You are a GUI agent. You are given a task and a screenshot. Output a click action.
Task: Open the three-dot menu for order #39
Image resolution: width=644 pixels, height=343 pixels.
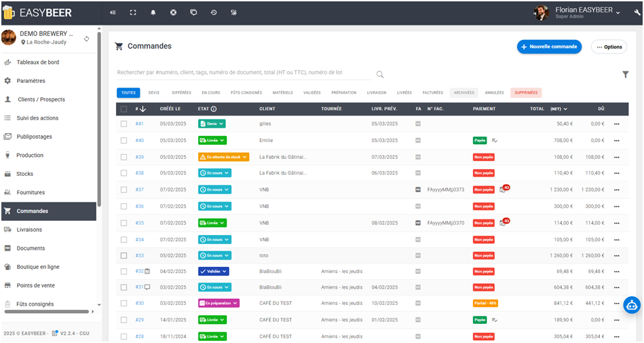pyautogui.click(x=616, y=157)
